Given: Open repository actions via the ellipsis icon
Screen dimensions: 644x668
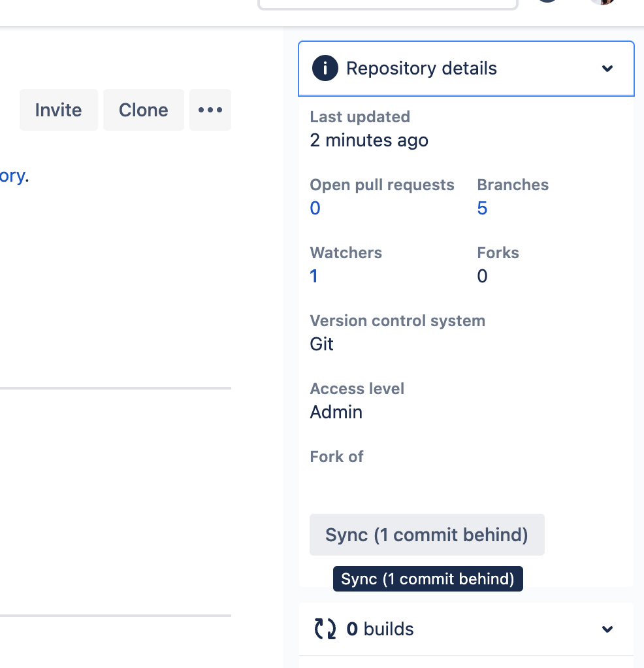Looking at the screenshot, I should (210, 110).
